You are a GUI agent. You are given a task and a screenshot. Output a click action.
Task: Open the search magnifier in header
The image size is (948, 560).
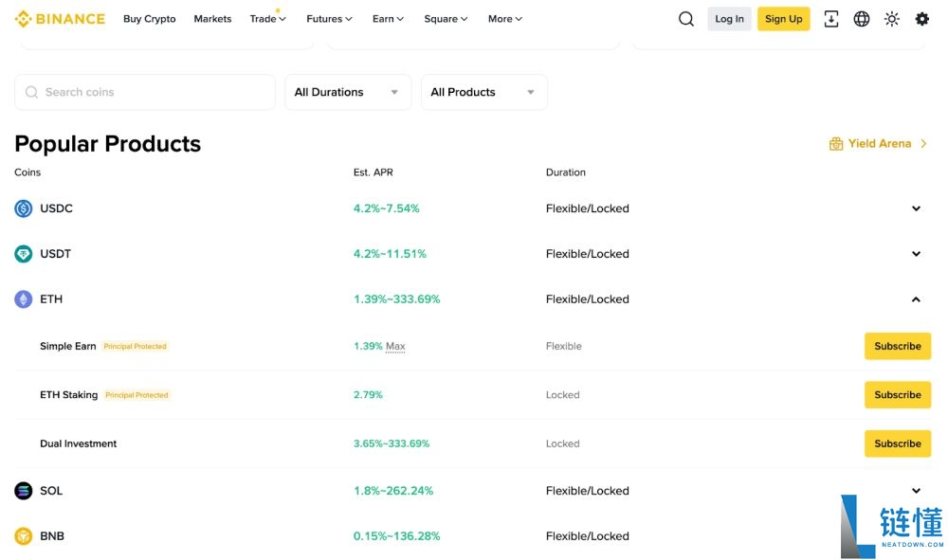[x=686, y=19]
